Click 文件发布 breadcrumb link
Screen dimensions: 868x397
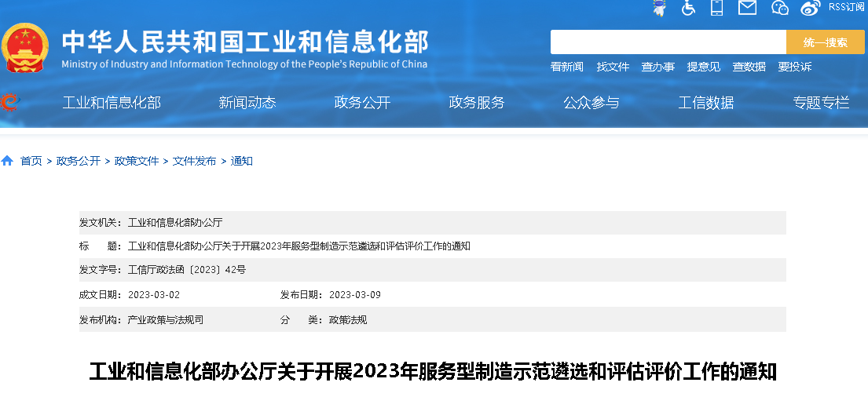point(194,161)
